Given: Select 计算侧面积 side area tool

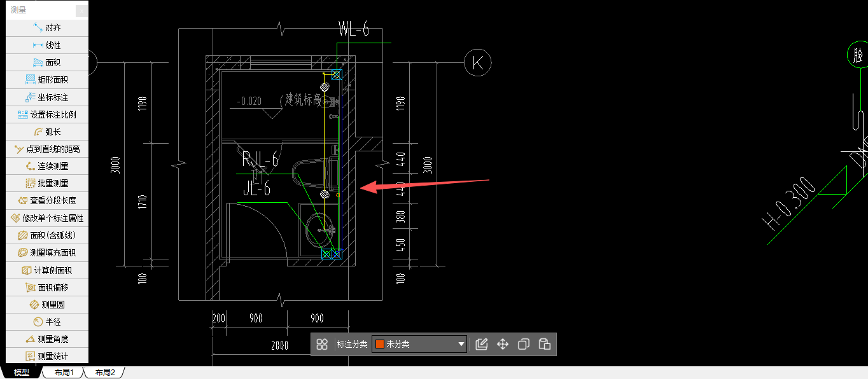Looking at the screenshot, I should pyautogui.click(x=46, y=270).
